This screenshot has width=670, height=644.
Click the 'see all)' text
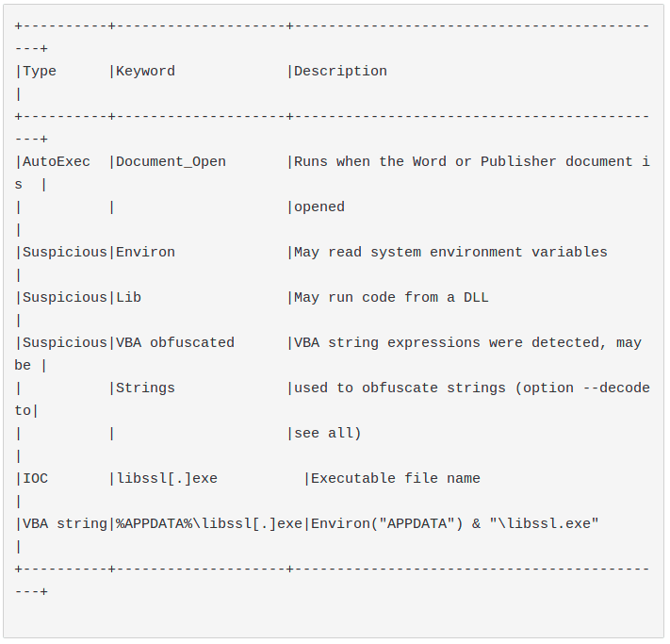click(x=328, y=434)
